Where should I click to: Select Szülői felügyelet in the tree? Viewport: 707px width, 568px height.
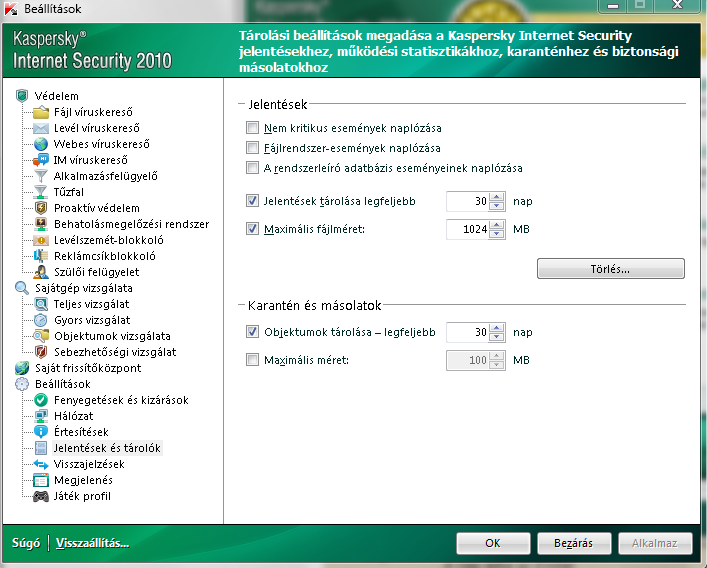click(x=96, y=272)
